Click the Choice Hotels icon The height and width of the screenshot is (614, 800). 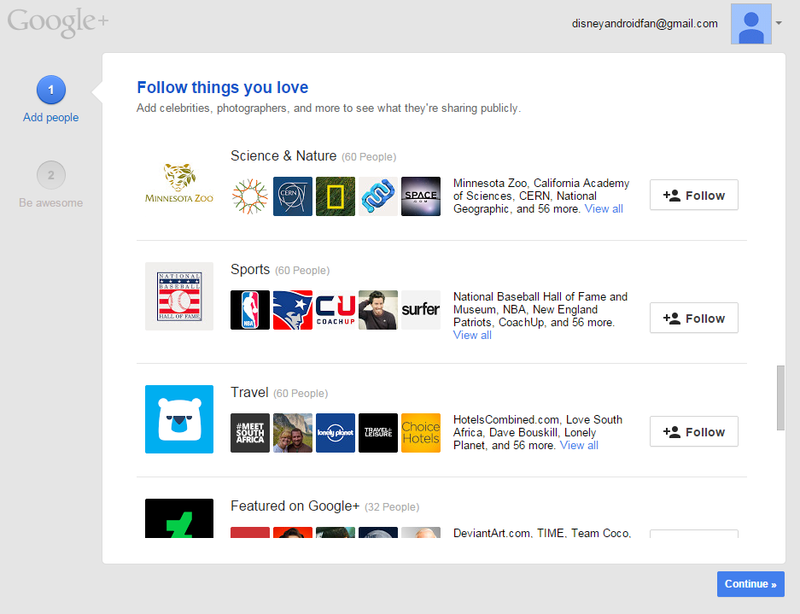(421, 433)
